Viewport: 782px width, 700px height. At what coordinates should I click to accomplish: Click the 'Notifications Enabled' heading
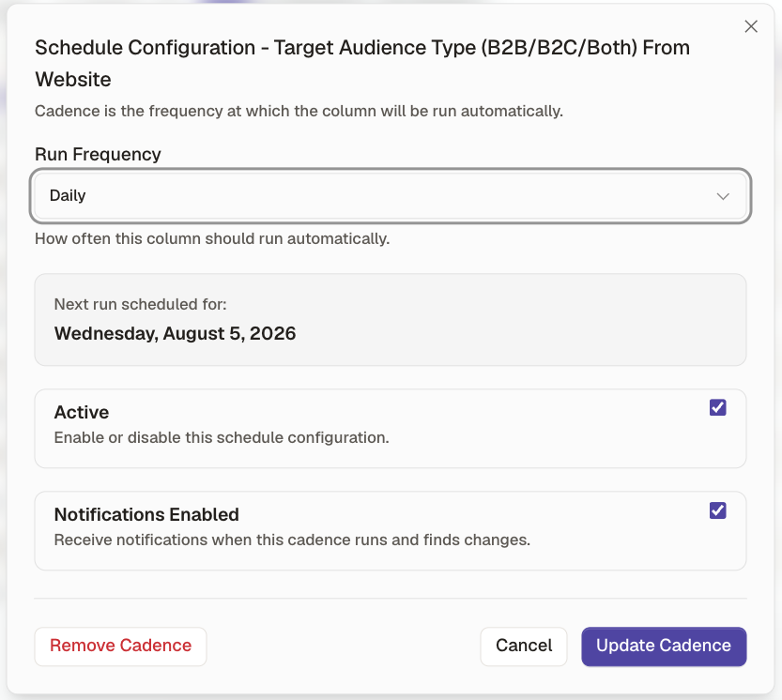(146, 514)
